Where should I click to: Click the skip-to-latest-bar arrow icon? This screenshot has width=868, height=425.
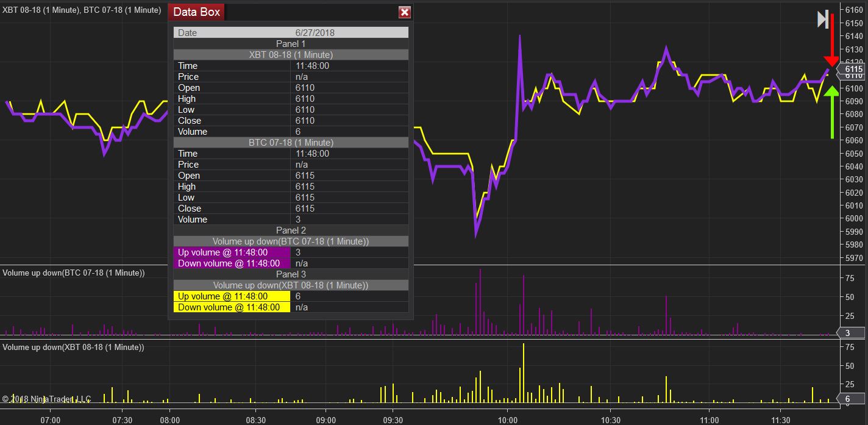coord(823,20)
